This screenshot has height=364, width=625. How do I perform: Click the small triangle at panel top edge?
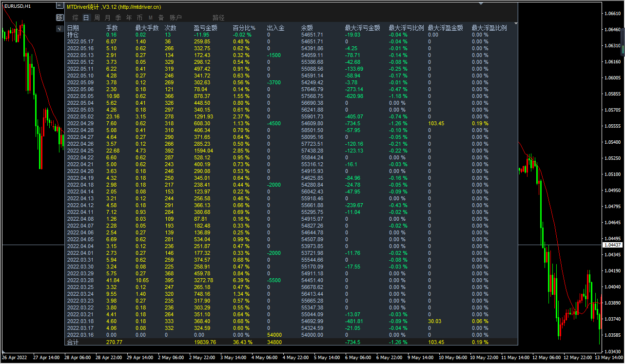pyautogui.click(x=481, y=3)
